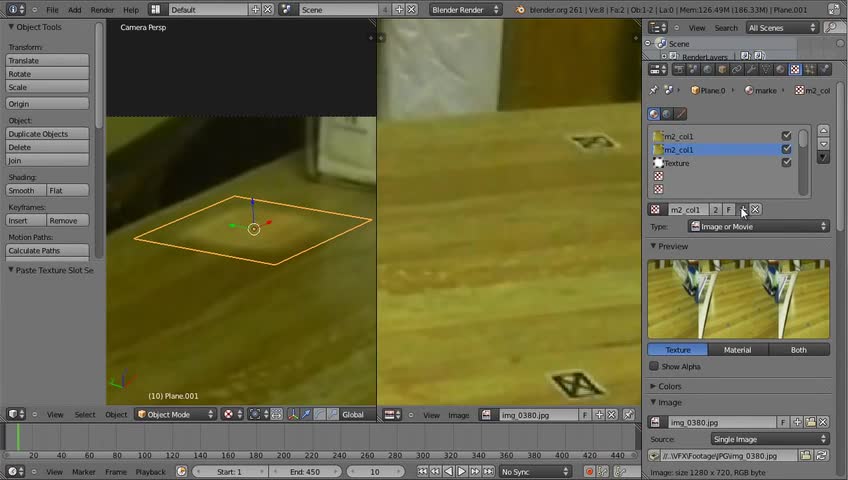The width and height of the screenshot is (848, 480).
Task: Enable the Show Alpha checkbox
Action: (654, 366)
